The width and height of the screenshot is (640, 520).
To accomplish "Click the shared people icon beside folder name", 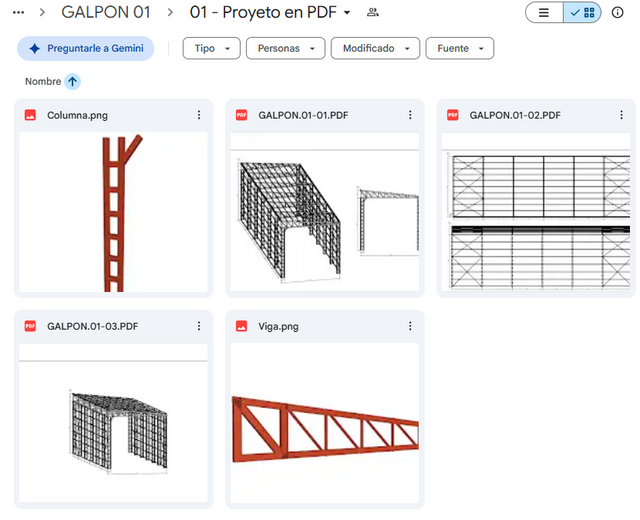I will click(372, 13).
